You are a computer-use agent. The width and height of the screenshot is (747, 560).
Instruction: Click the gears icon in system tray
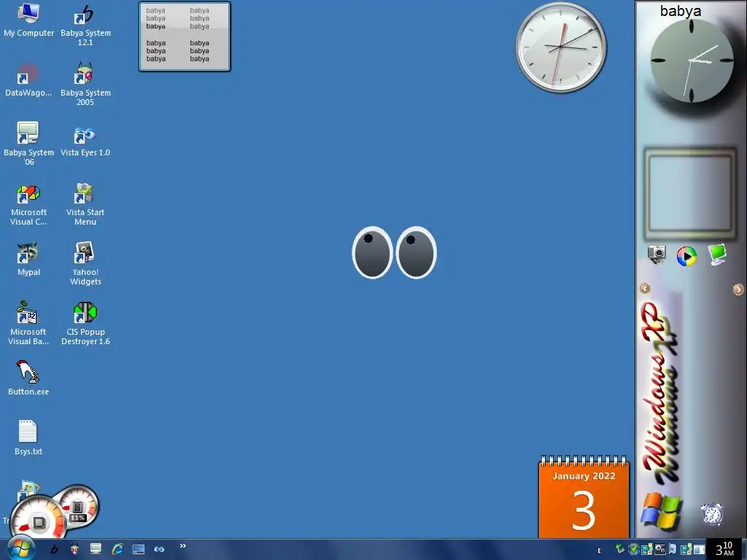(x=659, y=549)
